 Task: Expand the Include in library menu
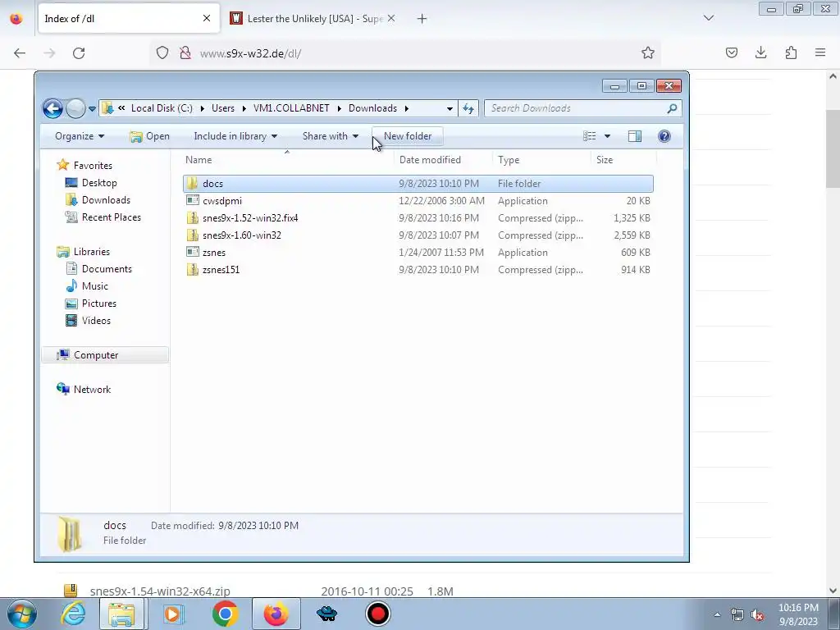pos(235,136)
